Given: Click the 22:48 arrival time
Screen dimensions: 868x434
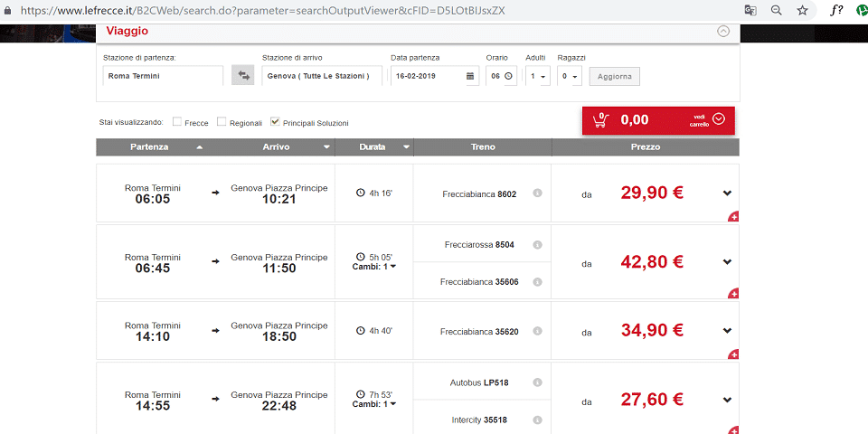Looking at the screenshot, I should pyautogui.click(x=279, y=406).
